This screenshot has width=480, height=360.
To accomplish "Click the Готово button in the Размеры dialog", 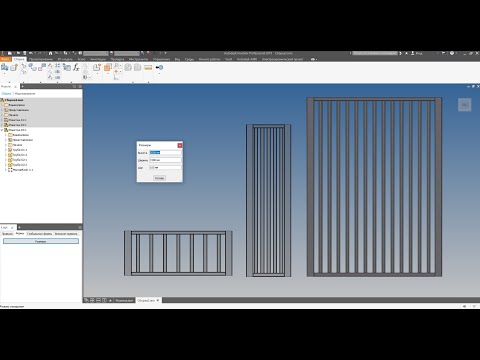I will [159, 178].
